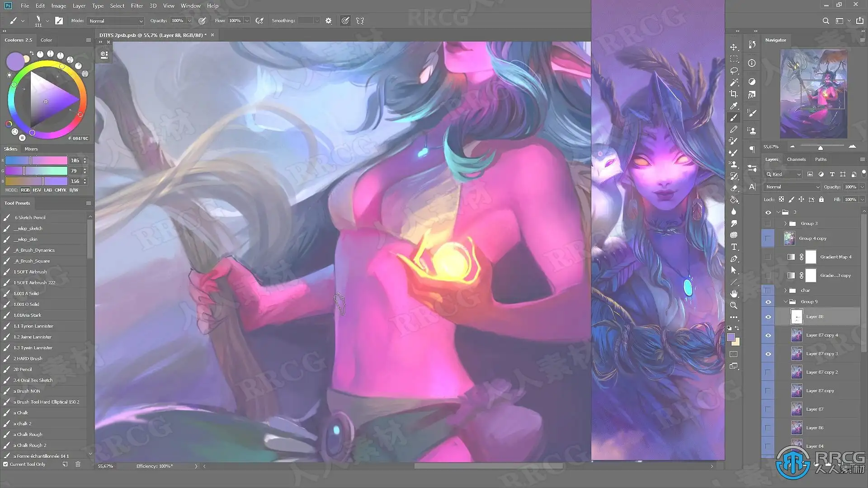Select the Magic Wand tool

coord(734,82)
